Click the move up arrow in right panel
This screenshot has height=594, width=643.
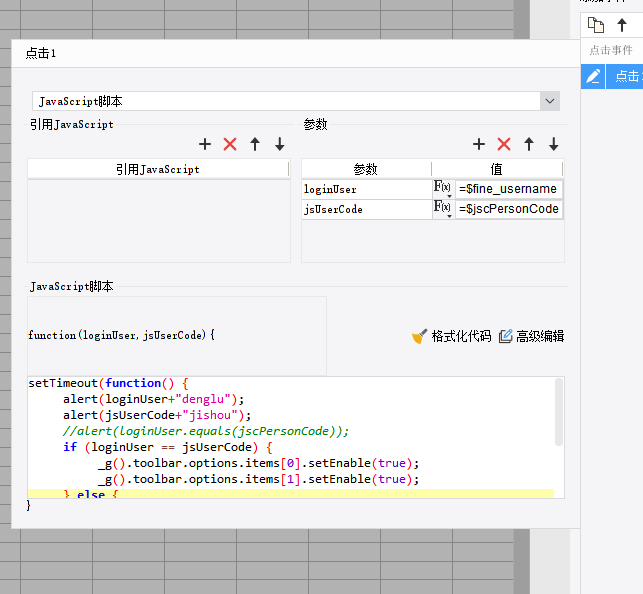[622, 25]
